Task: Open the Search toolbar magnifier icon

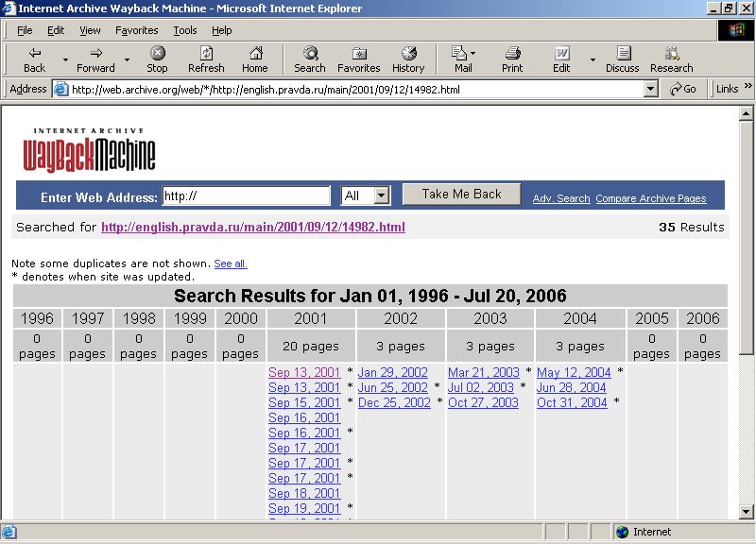Action: 311,53
